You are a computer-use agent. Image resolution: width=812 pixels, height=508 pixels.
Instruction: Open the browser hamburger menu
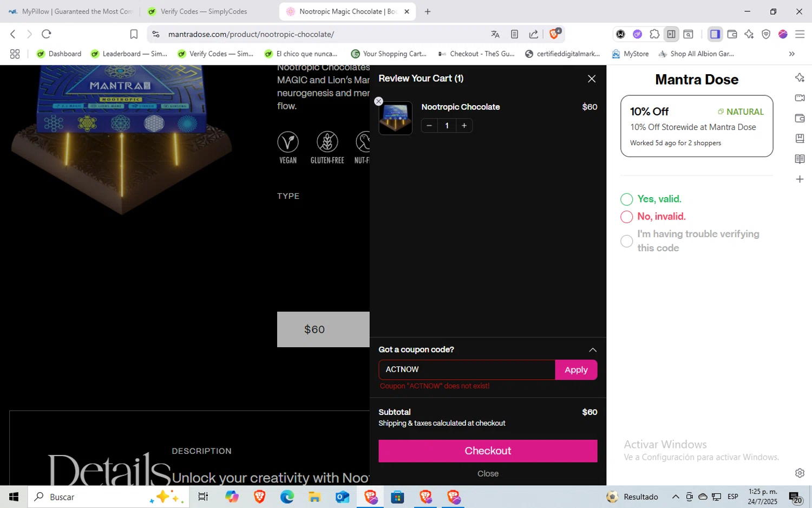[x=800, y=34]
